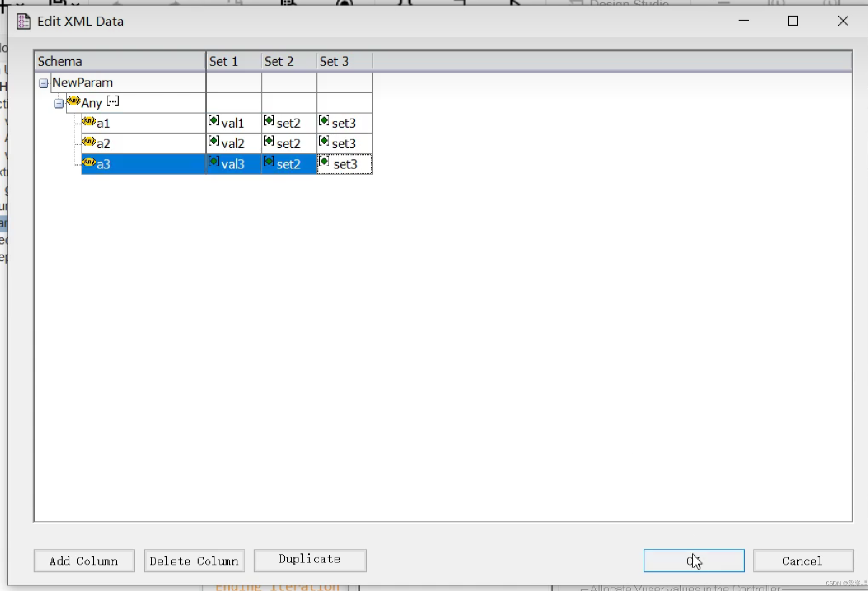The image size is (868, 591).
Task: Dismiss the dialog with Cancel
Action: [x=803, y=560]
